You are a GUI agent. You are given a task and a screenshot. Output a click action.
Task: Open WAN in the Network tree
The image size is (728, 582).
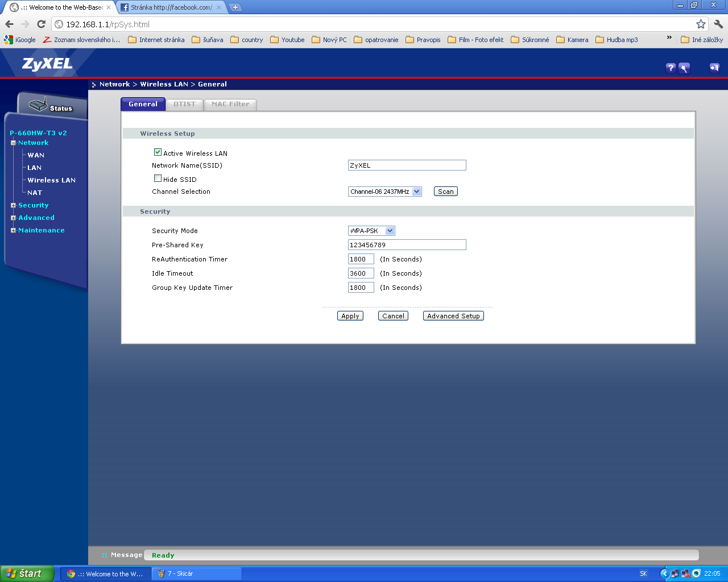[x=36, y=155]
